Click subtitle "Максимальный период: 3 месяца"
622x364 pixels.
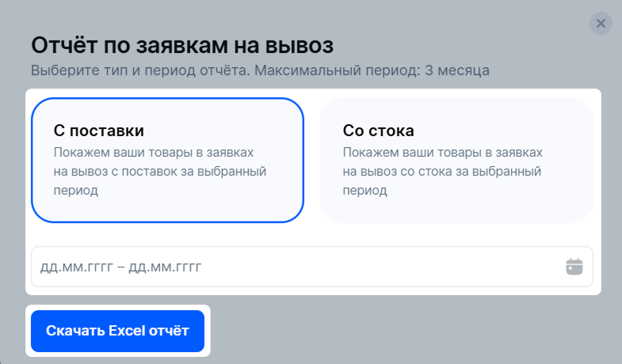point(372,70)
